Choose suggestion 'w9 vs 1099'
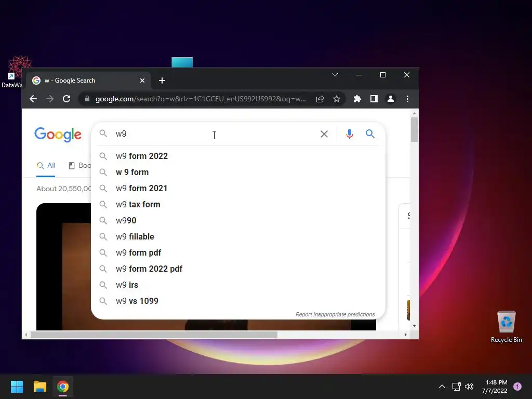The width and height of the screenshot is (532, 399). 238,301
